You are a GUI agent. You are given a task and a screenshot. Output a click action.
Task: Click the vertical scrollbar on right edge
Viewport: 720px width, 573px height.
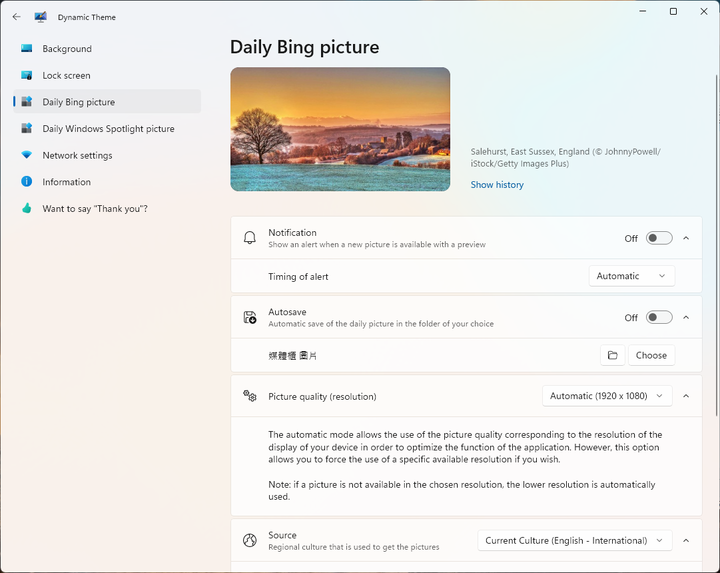pos(717,246)
